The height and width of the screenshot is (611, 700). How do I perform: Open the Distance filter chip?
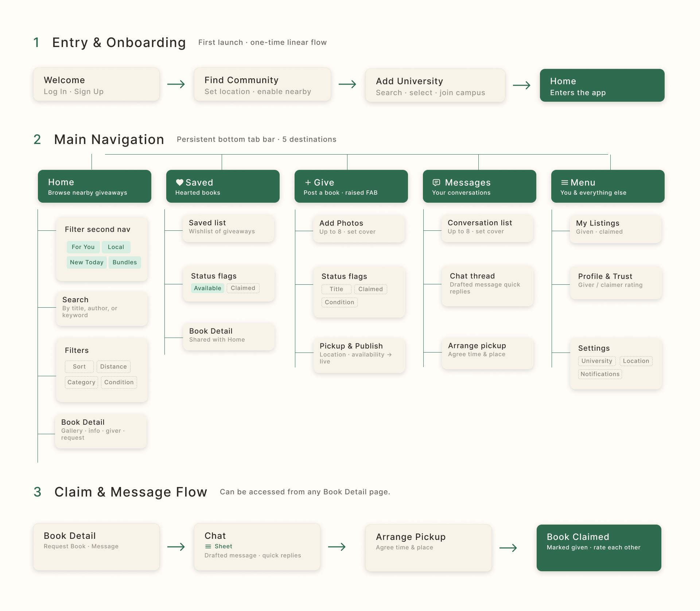click(x=113, y=366)
